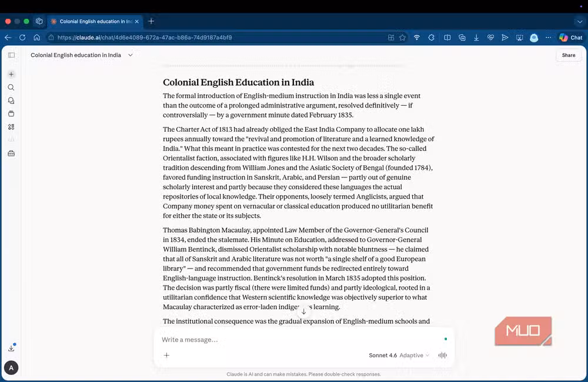Click the wifi icon in address bar

tap(417, 38)
